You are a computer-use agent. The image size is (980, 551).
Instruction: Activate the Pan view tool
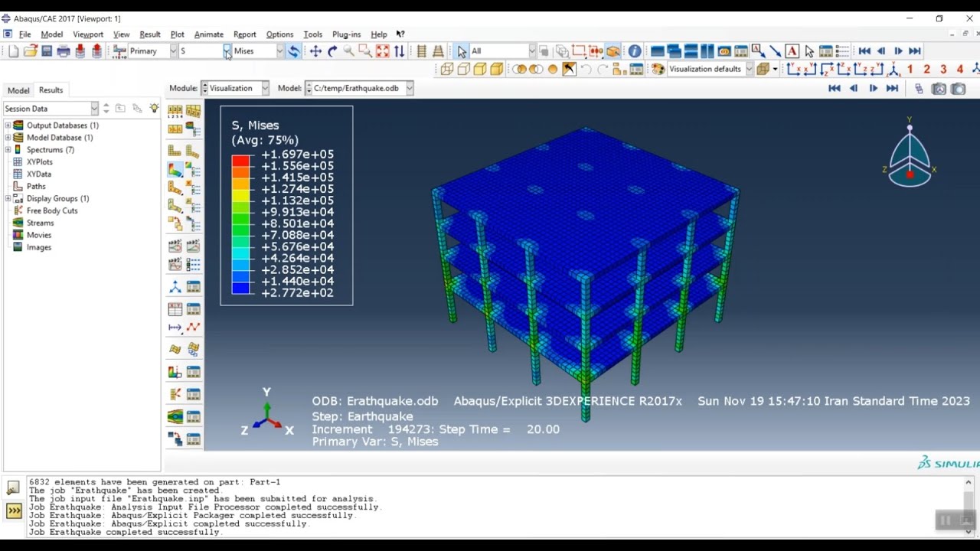coord(315,51)
